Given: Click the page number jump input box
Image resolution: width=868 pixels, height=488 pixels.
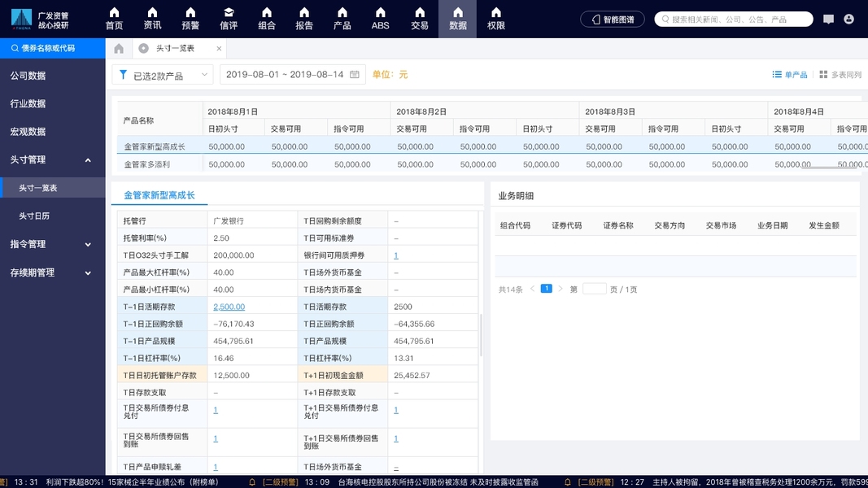Looking at the screenshot, I should (x=594, y=289).
